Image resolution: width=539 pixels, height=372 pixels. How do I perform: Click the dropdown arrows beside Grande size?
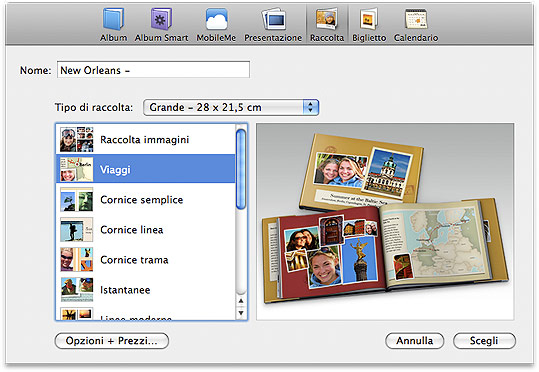311,108
